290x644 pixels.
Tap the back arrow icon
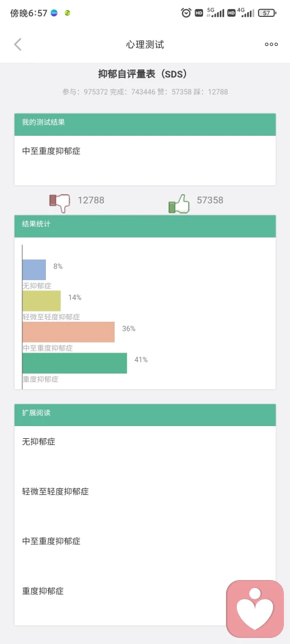point(18,44)
